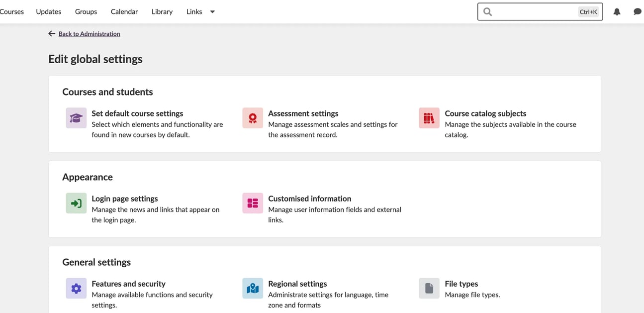Go back to Administration

click(x=89, y=34)
